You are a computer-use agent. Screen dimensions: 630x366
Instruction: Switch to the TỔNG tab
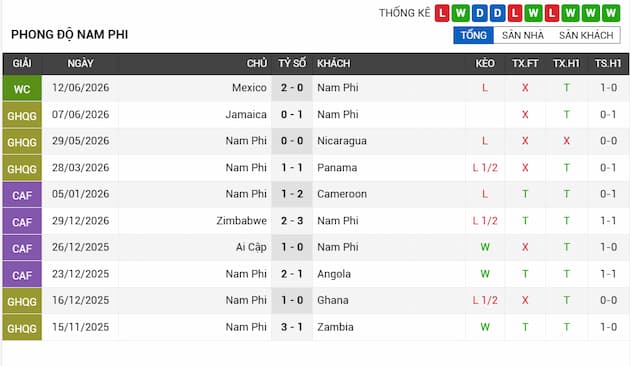[x=473, y=35]
